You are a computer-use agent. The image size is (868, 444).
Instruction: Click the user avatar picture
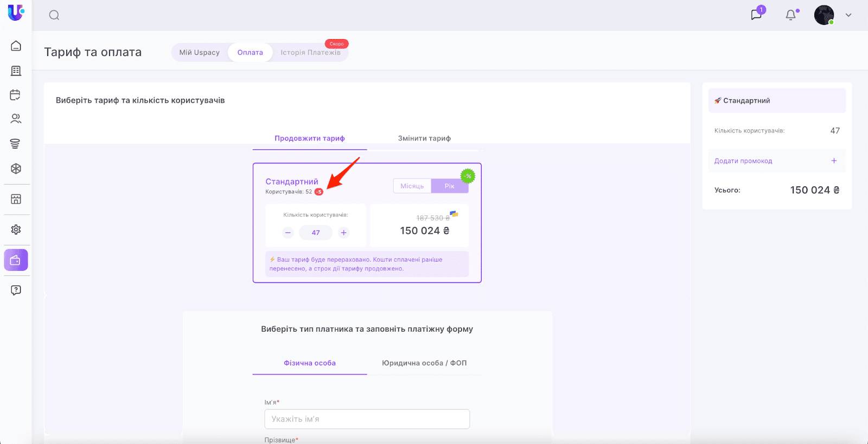point(824,15)
